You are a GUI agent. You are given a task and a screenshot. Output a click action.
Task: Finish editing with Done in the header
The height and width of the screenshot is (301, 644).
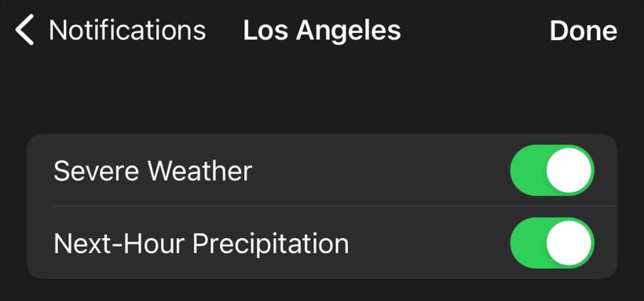click(x=583, y=31)
